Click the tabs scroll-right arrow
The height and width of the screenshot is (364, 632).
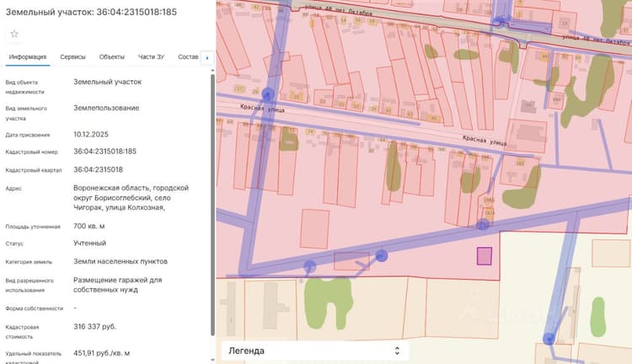click(207, 57)
